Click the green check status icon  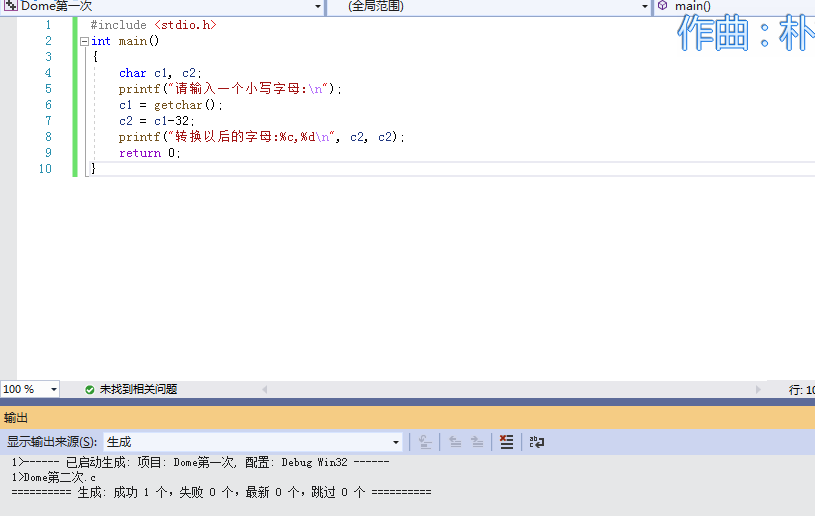pyautogui.click(x=89, y=389)
